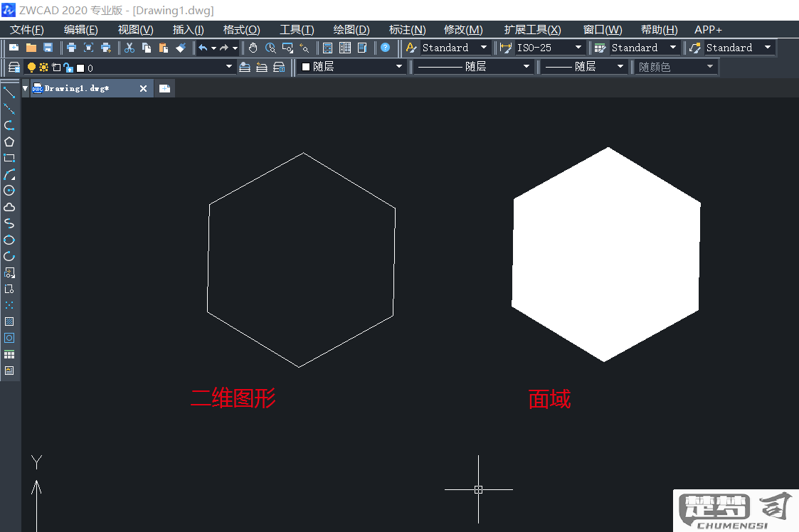
Task: Activate the Pan hand tool
Action: pyautogui.click(x=253, y=48)
